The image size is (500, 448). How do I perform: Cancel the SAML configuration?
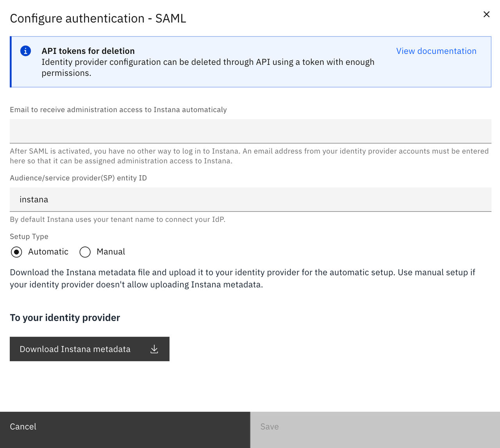pos(125,430)
